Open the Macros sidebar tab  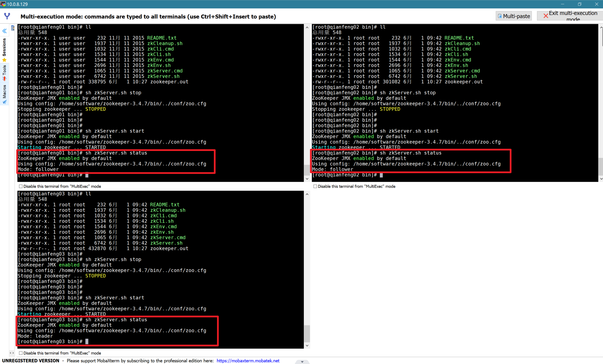click(4, 94)
